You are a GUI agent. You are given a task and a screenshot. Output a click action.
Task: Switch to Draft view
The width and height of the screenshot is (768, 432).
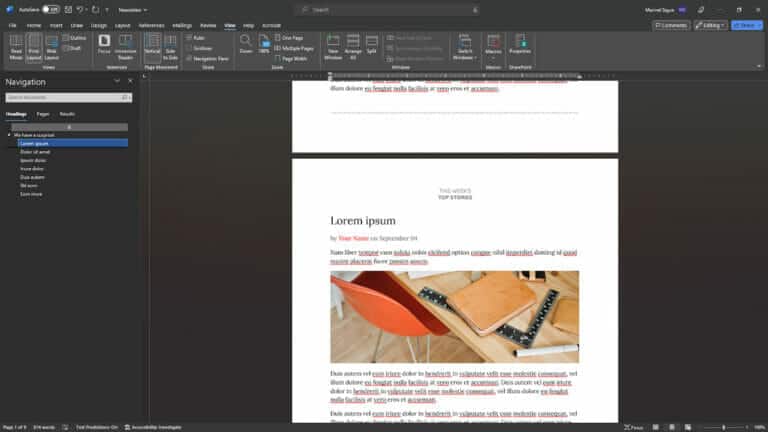72,48
